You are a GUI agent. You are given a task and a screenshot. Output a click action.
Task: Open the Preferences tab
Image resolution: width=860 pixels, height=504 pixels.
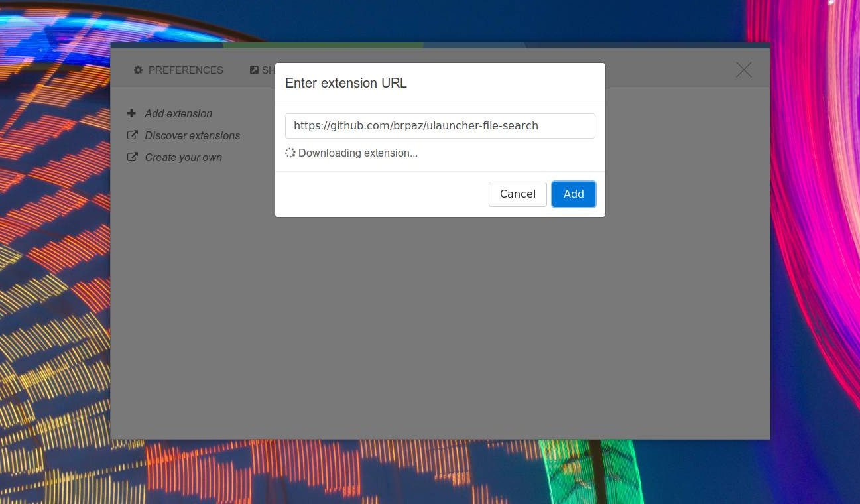[x=178, y=70]
